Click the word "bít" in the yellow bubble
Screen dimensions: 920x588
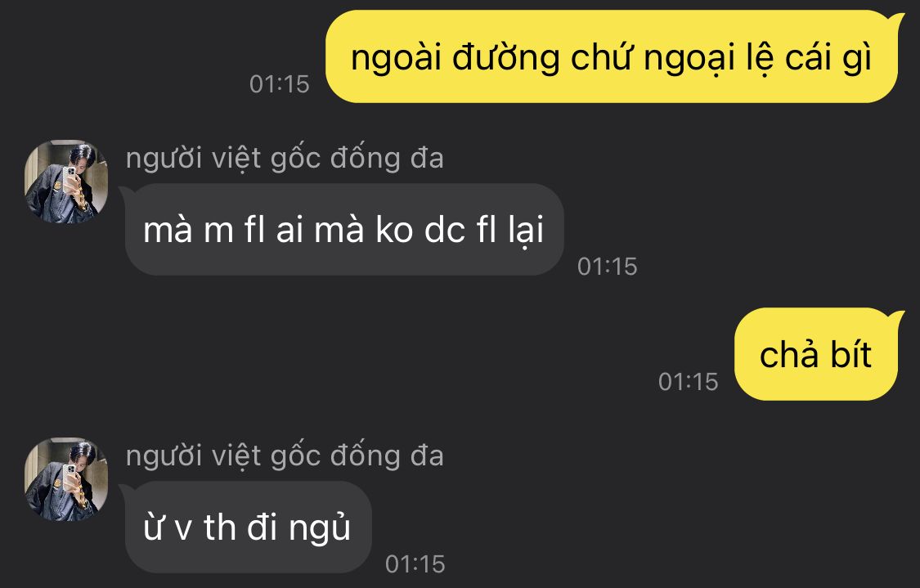pyautogui.click(x=850, y=354)
